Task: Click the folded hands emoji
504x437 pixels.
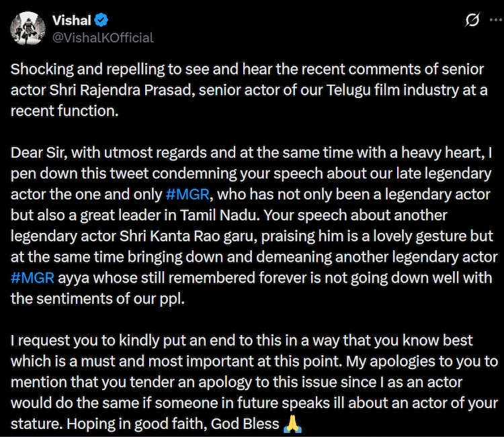Action: coord(291,424)
